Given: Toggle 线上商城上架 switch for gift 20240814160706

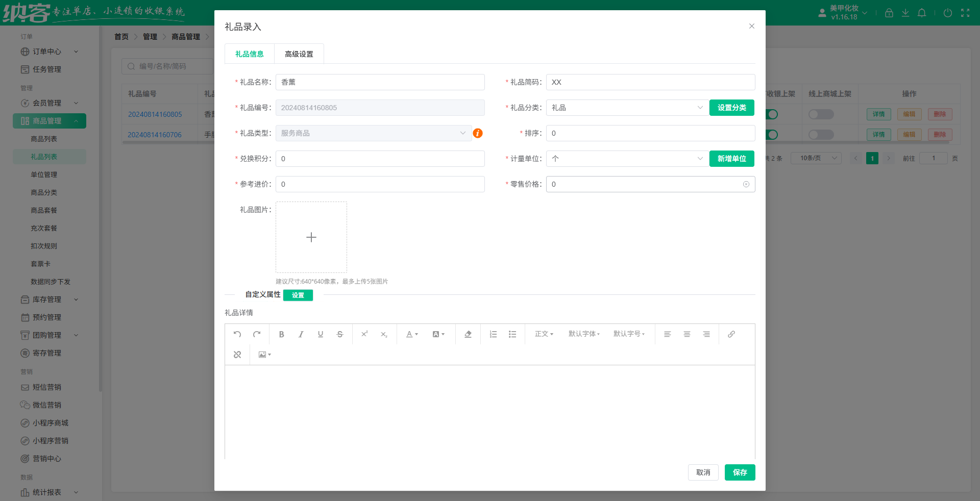Looking at the screenshot, I should click(x=821, y=135).
